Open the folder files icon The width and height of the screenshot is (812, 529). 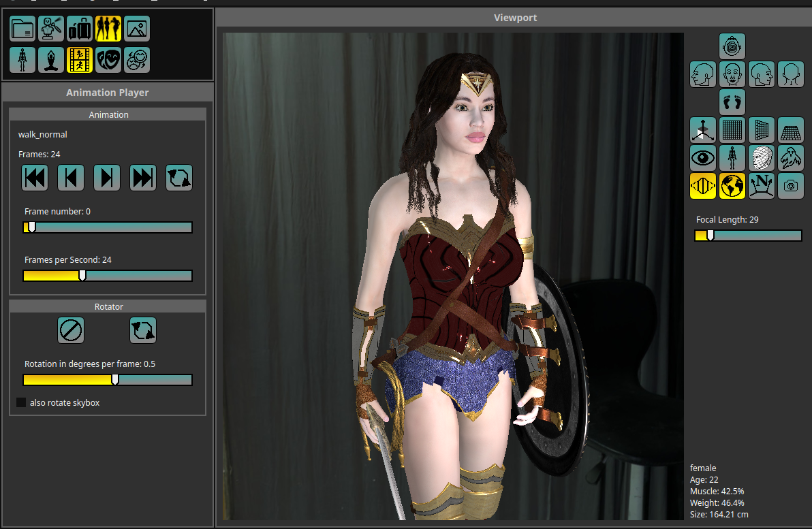[22, 29]
